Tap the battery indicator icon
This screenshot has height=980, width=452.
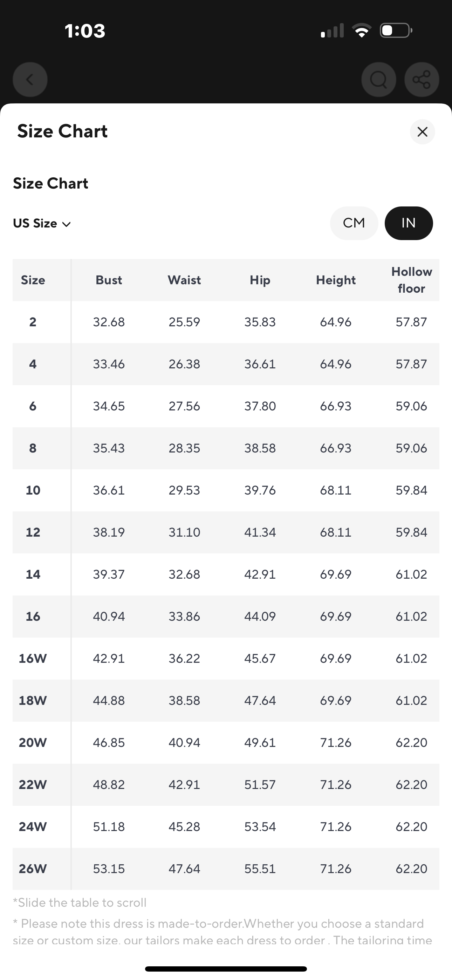(x=396, y=30)
